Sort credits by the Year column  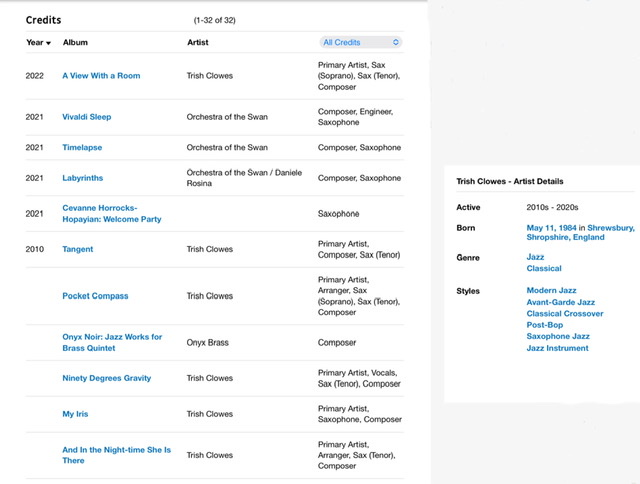pyautogui.click(x=38, y=42)
